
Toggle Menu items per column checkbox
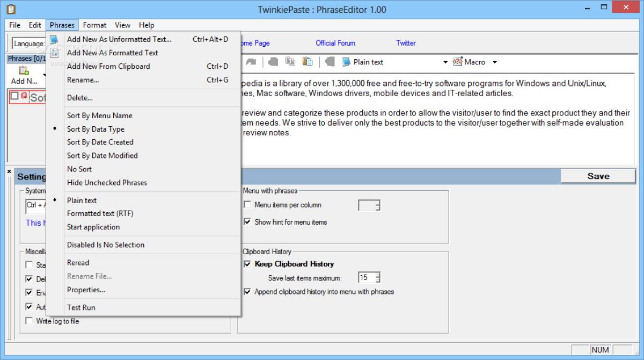247,205
